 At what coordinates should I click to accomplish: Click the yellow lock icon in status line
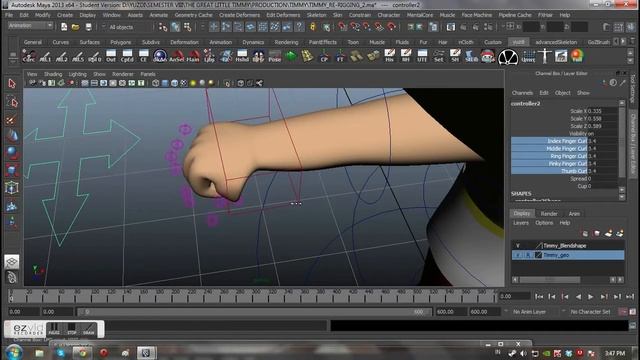pos(313,27)
